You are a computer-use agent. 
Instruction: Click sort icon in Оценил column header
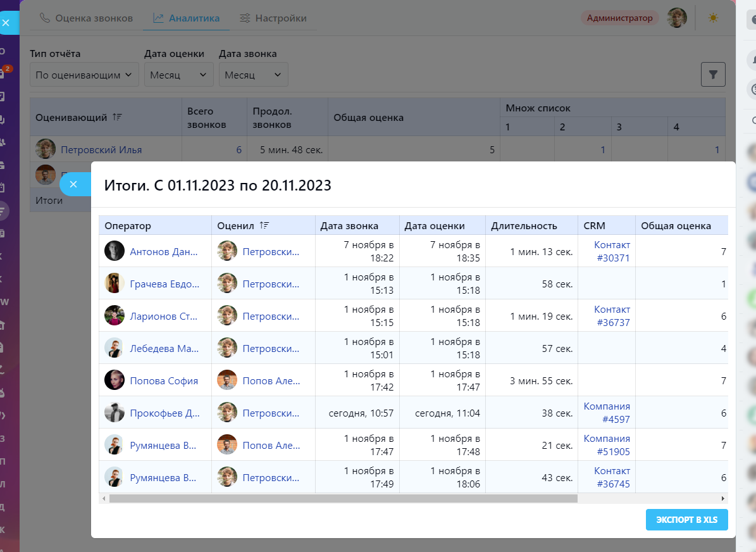[264, 225]
